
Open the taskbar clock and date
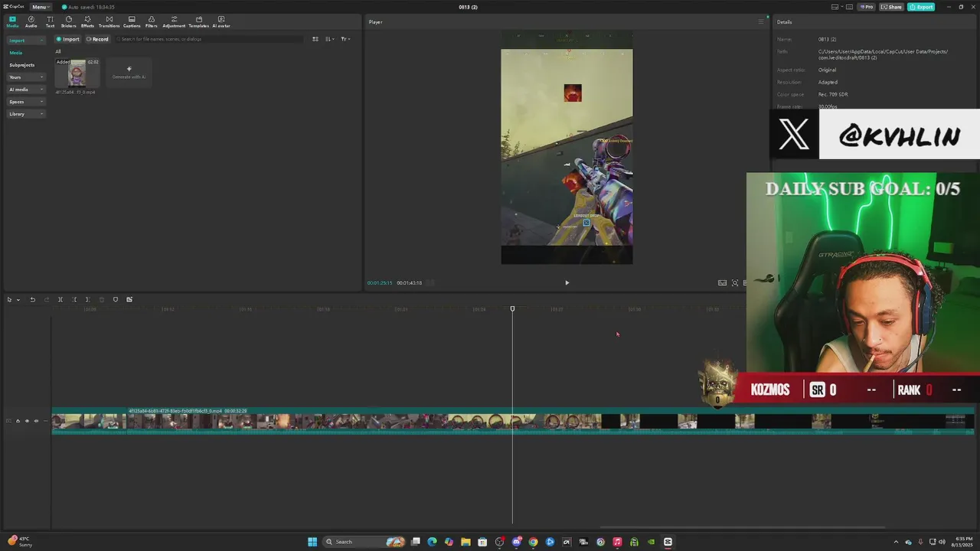963,542
